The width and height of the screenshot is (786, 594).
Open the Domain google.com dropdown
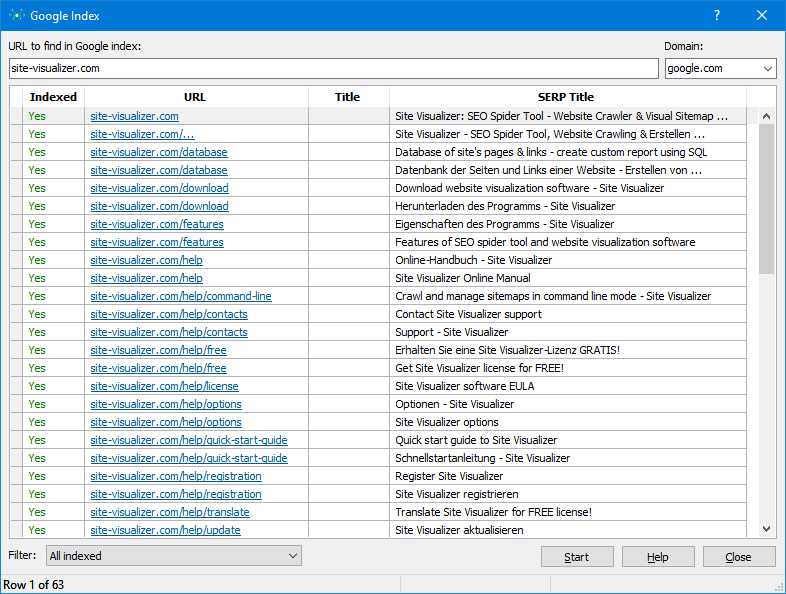click(x=720, y=68)
